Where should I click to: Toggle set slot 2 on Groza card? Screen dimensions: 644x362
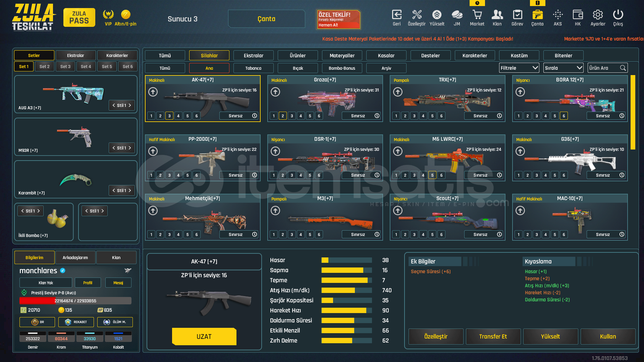(283, 116)
